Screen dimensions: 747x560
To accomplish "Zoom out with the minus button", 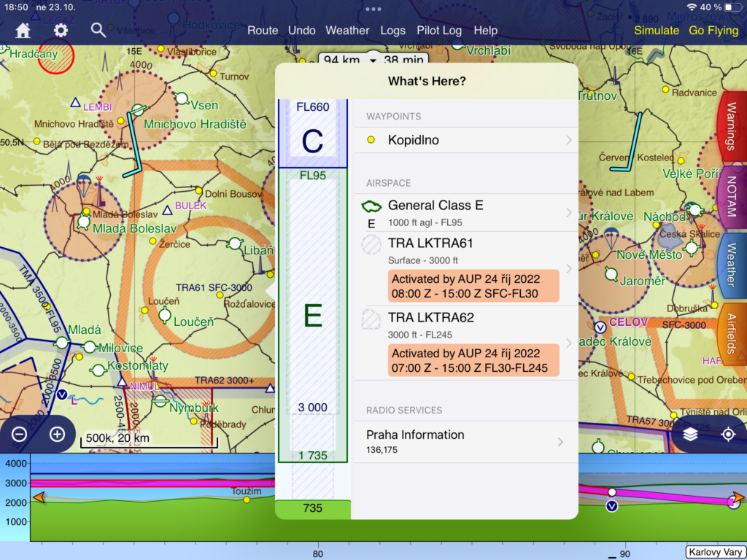I will [20, 435].
